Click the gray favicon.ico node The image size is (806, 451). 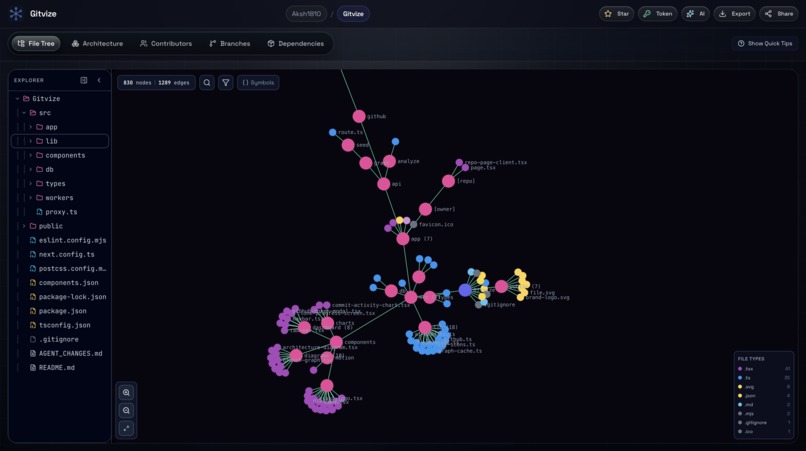coord(413,225)
